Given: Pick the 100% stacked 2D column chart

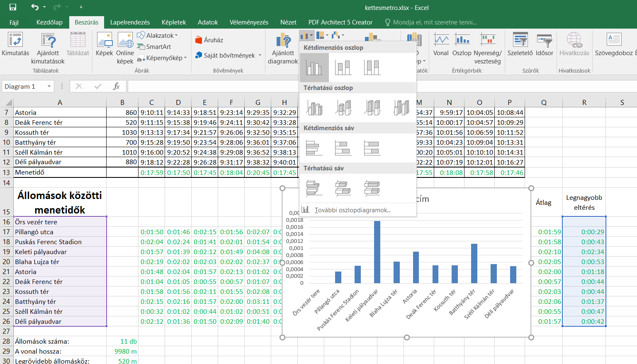Looking at the screenshot, I should pos(372,67).
